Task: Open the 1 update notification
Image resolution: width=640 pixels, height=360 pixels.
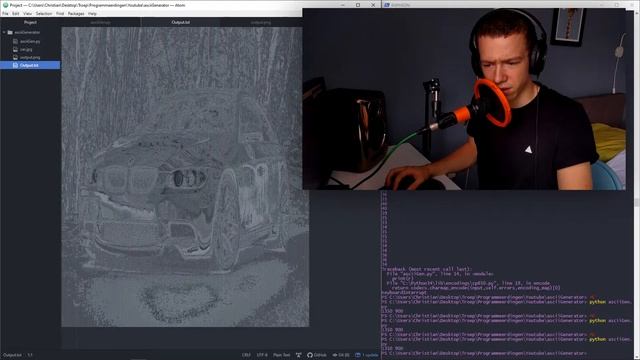Action: tap(367, 355)
